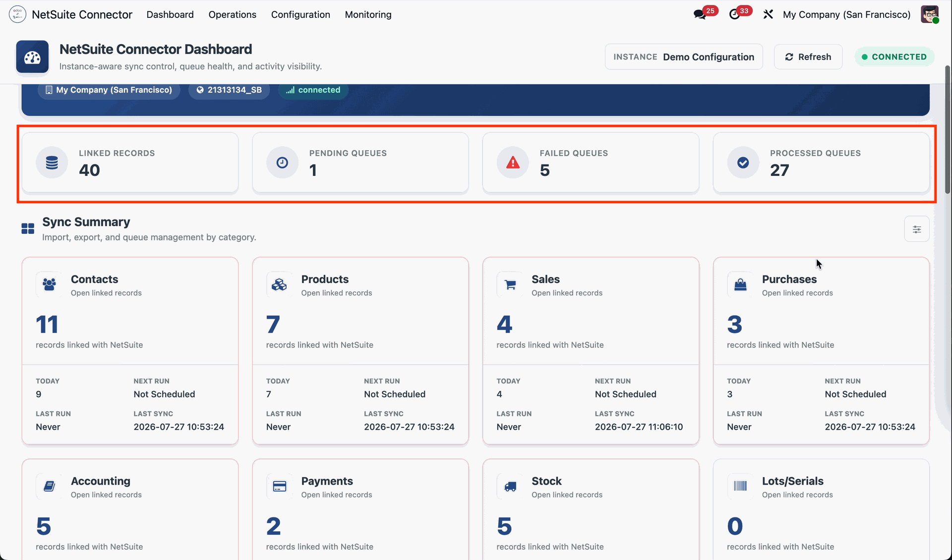952x560 pixels.
Task: Open the Sync Summary filter settings icon
Action: (x=917, y=229)
